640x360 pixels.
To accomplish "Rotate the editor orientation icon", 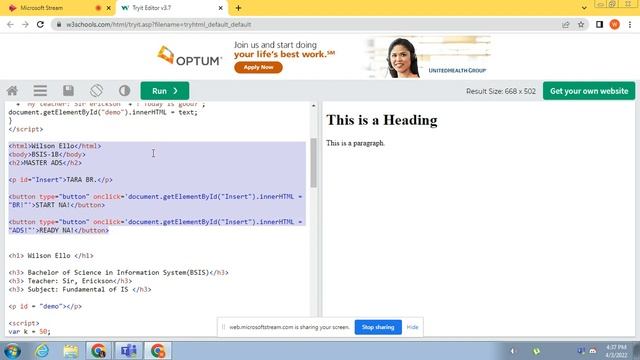I will coord(96,91).
